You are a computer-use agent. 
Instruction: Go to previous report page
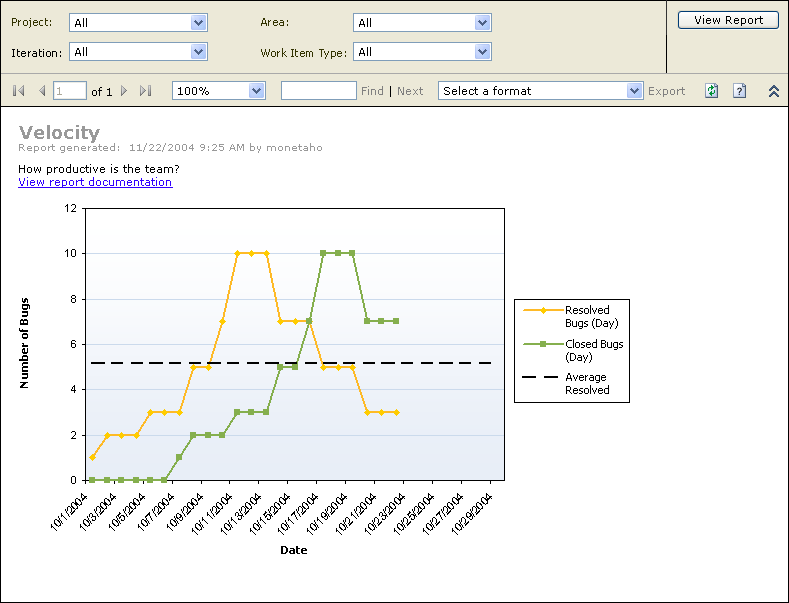point(42,91)
